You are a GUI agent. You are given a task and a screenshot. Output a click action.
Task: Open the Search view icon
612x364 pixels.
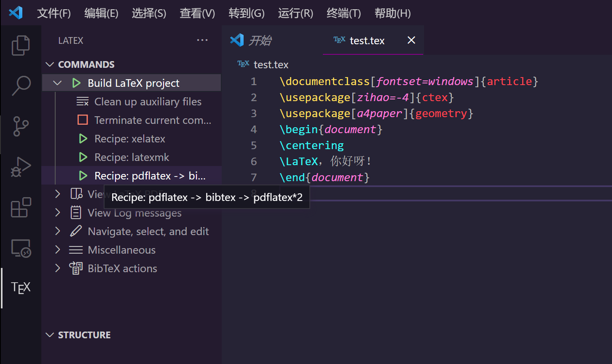[x=21, y=86]
